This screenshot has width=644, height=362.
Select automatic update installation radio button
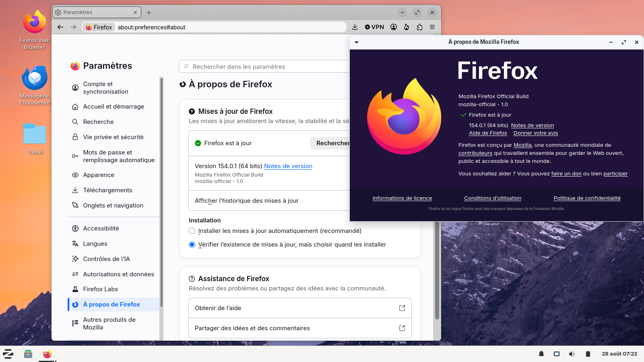click(x=192, y=231)
